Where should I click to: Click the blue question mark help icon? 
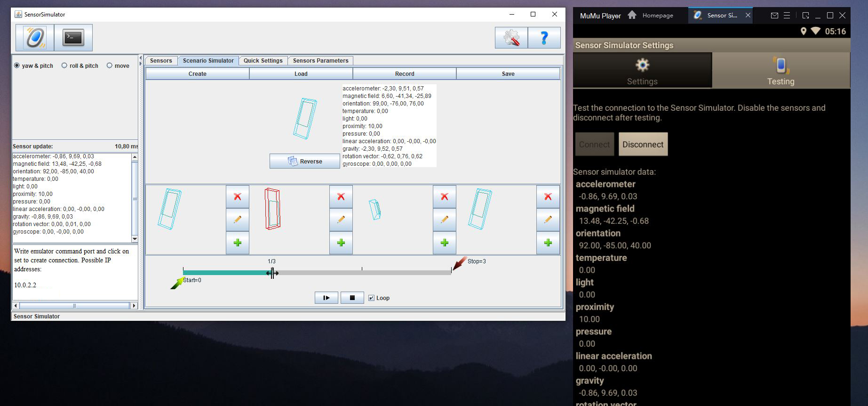pyautogui.click(x=544, y=38)
